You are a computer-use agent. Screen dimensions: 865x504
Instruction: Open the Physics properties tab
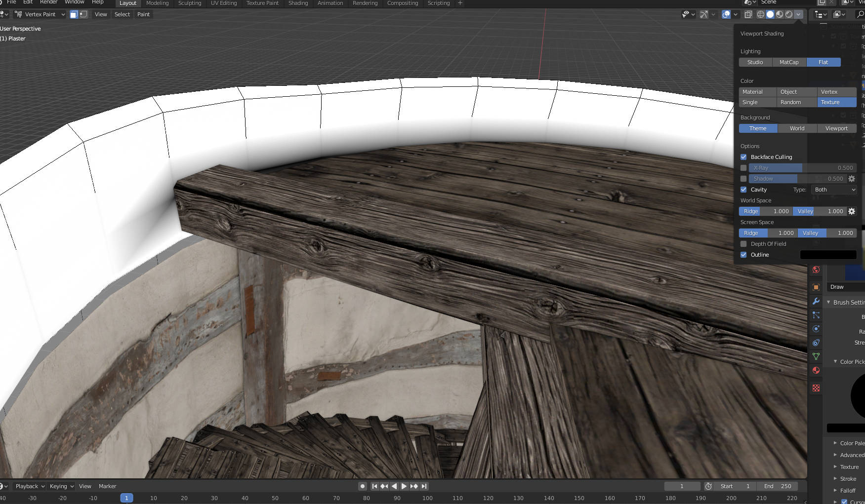pyautogui.click(x=816, y=329)
